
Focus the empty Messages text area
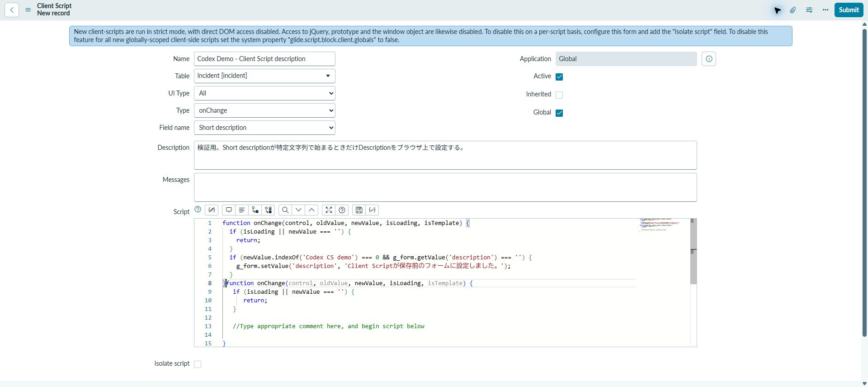445,187
